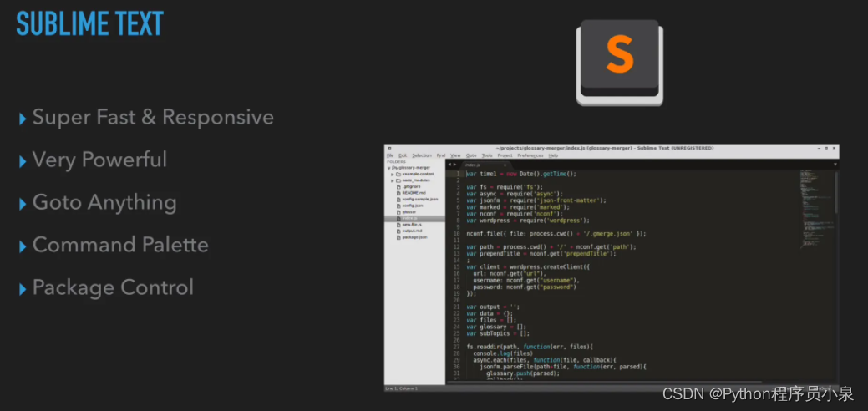Maximize the Sublime Text window
Viewport: 868px width, 411px height.
(x=826, y=149)
